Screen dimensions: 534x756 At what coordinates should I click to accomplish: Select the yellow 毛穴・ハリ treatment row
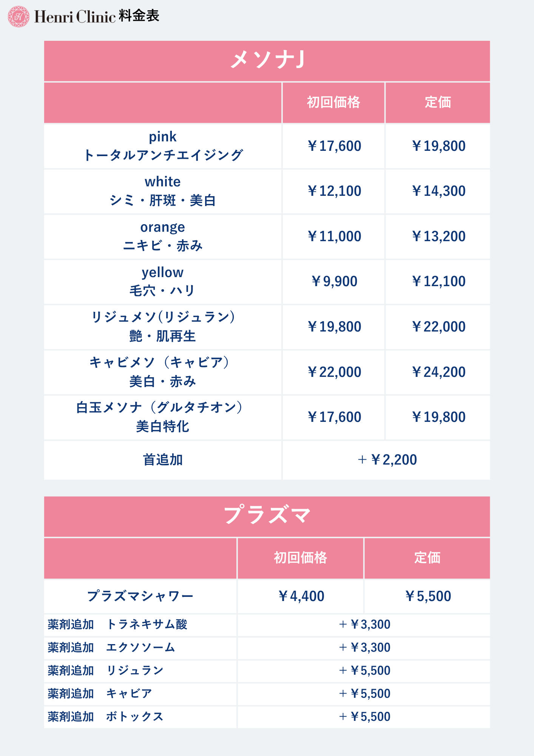click(267, 282)
